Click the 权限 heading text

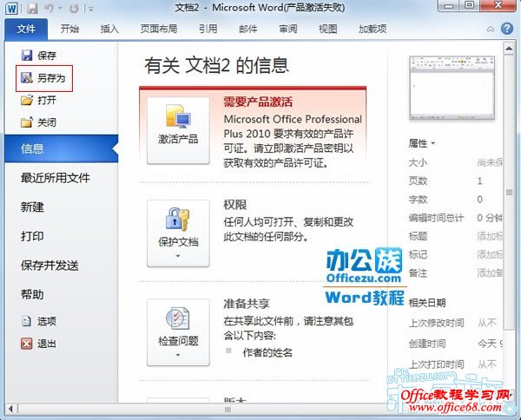235,205
